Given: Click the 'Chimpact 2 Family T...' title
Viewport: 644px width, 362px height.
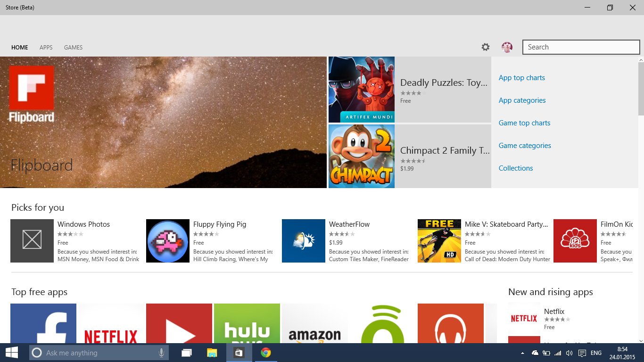Looking at the screenshot, I should click(x=445, y=151).
